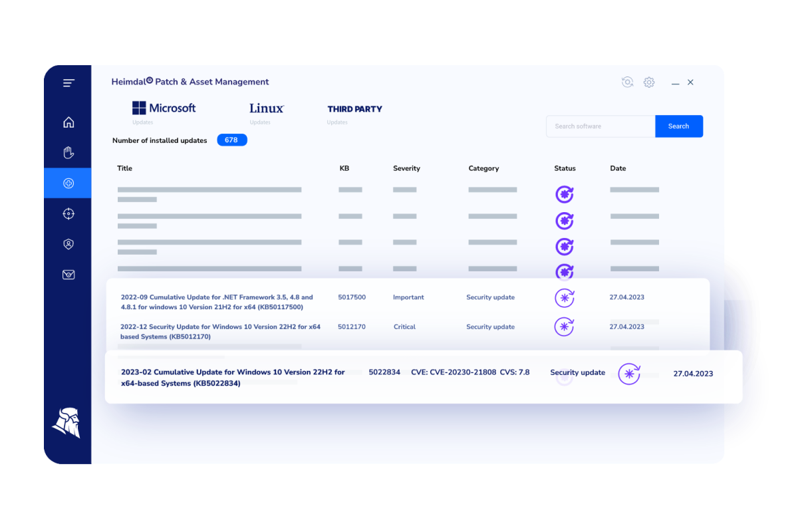Select the user shield icon in sidebar
This screenshot has height=532, width=798.
pyautogui.click(x=68, y=244)
